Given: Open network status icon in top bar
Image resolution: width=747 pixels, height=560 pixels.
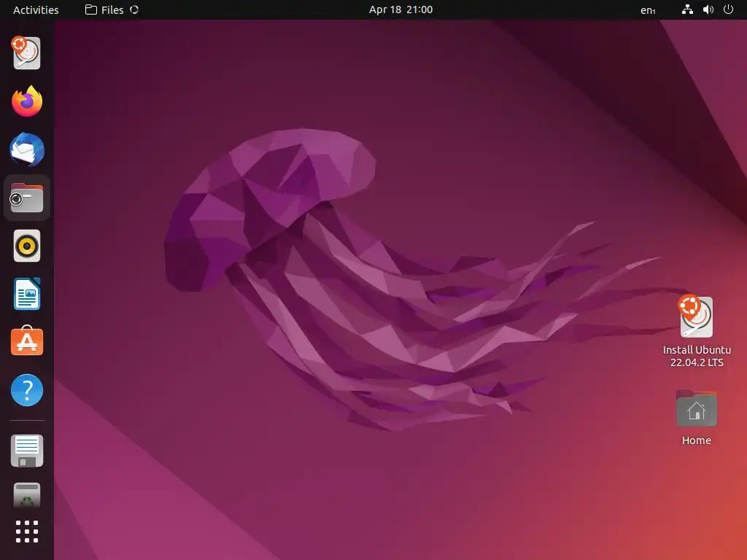Looking at the screenshot, I should pos(687,9).
